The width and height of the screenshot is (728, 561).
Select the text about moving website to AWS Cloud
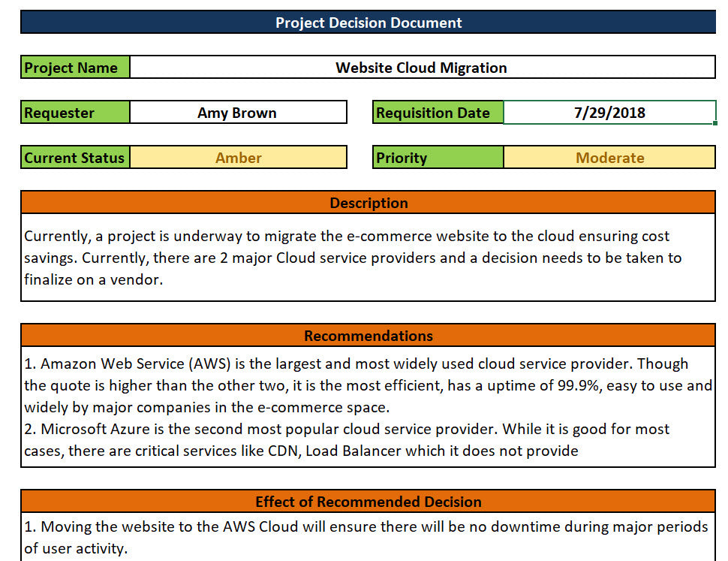[369, 537]
